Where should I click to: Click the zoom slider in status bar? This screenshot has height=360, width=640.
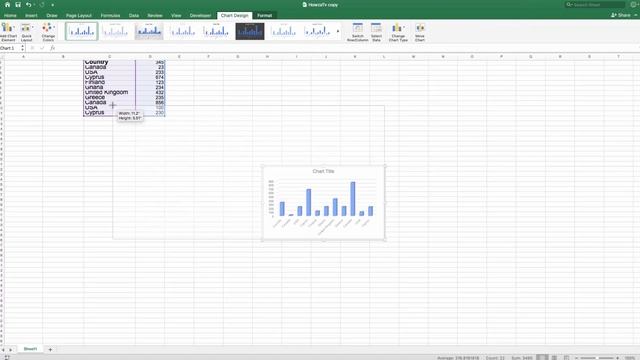point(597,358)
